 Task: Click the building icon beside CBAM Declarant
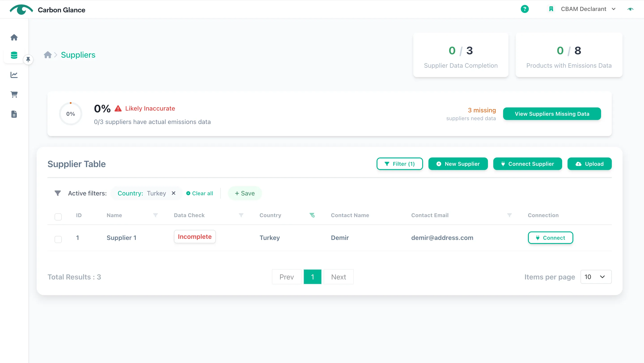click(x=551, y=9)
